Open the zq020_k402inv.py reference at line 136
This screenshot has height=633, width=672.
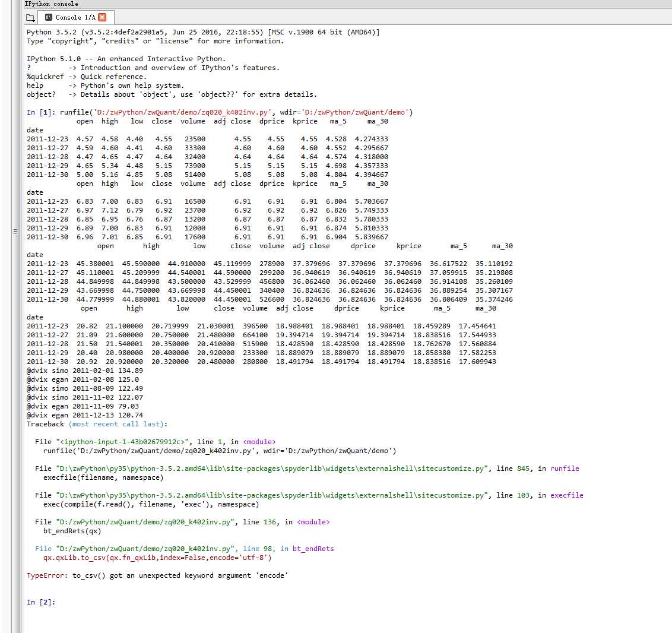click(145, 522)
